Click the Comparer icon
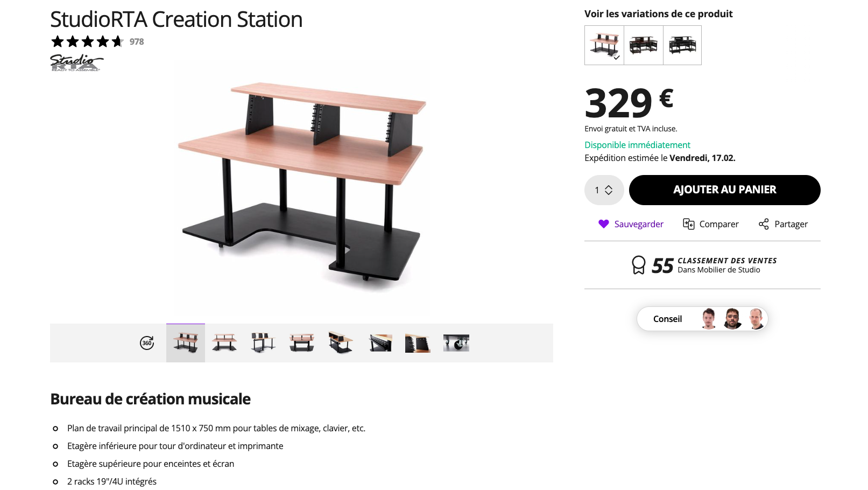Image resolution: width=868 pixels, height=490 pixels. pyautogui.click(x=688, y=224)
